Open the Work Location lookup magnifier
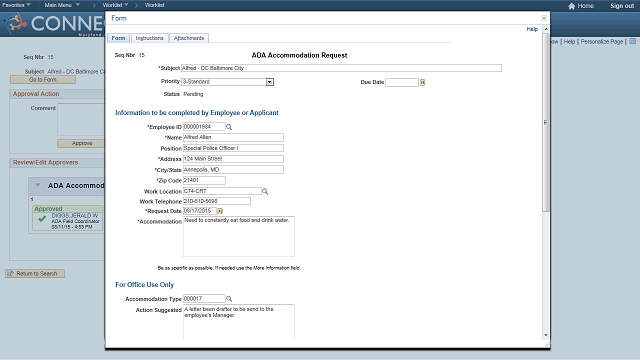 (265, 191)
